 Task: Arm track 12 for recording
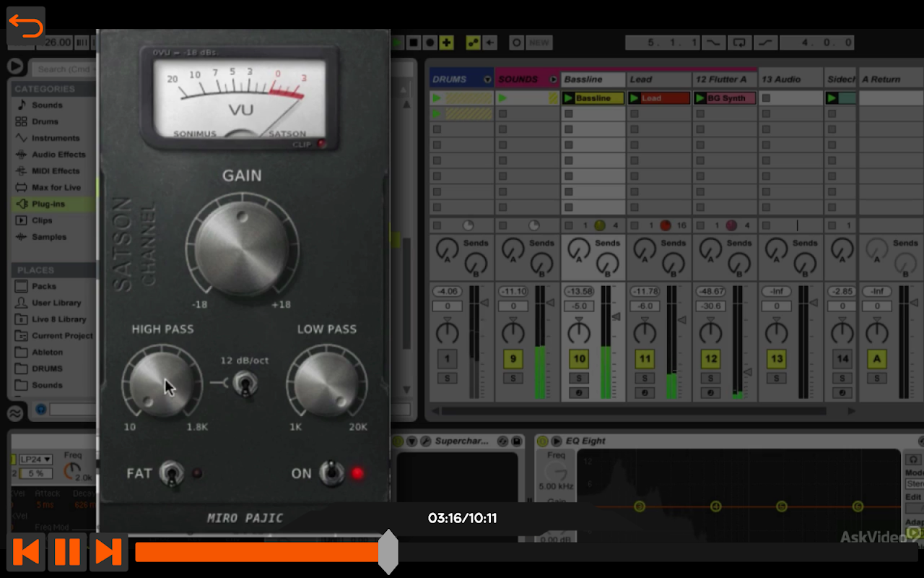coord(710,393)
